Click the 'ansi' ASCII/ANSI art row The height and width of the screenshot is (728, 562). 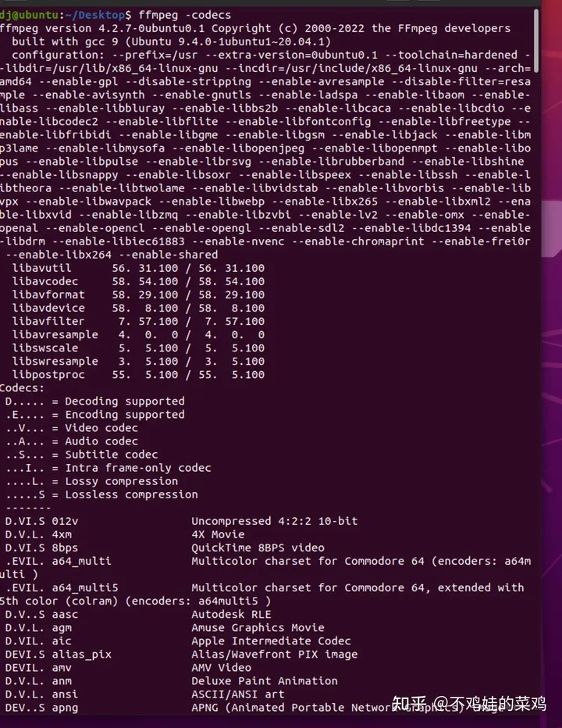pyautogui.click(x=144, y=694)
